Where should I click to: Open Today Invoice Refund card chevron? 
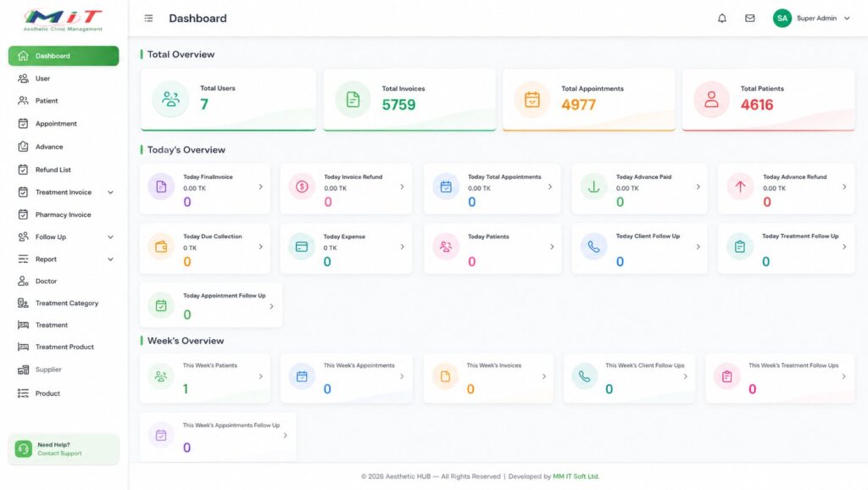click(402, 187)
